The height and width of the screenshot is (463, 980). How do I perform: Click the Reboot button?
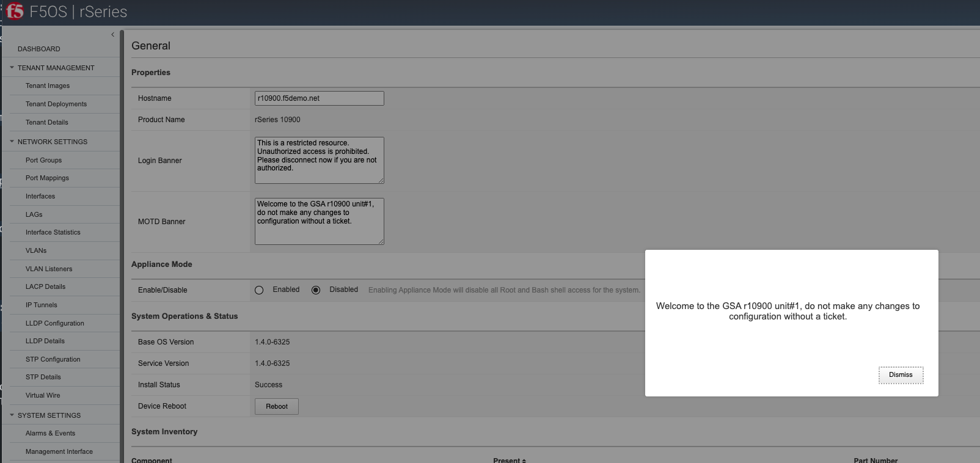tap(277, 407)
